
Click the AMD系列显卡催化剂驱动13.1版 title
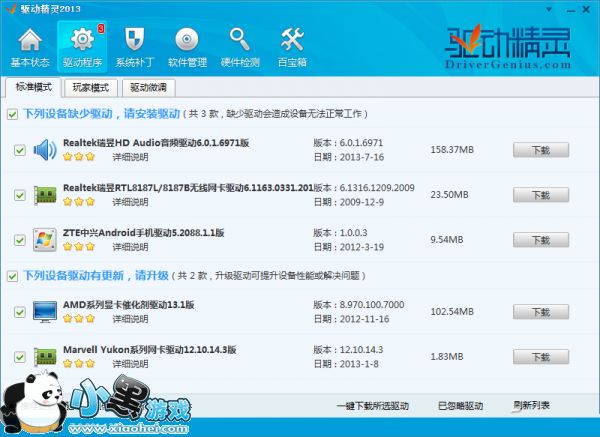[x=129, y=305]
